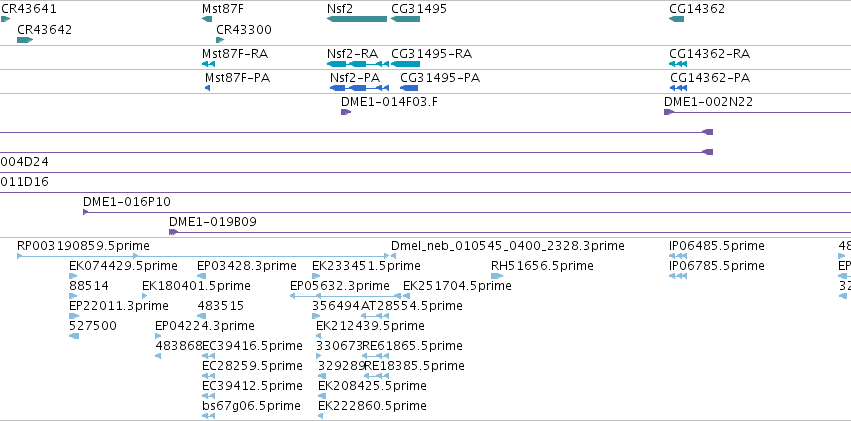851x421 pixels.
Task: Select the Nsf2 gene arrow bar
Action: tap(357, 19)
